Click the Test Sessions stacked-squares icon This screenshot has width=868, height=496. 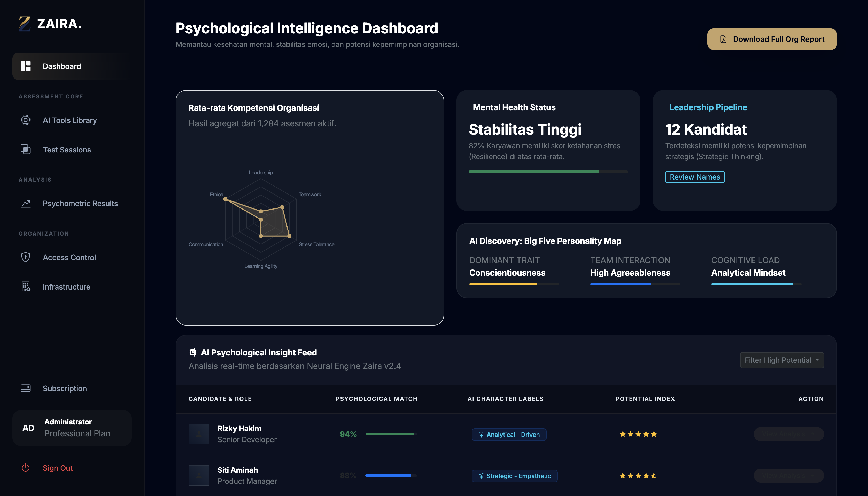point(26,150)
